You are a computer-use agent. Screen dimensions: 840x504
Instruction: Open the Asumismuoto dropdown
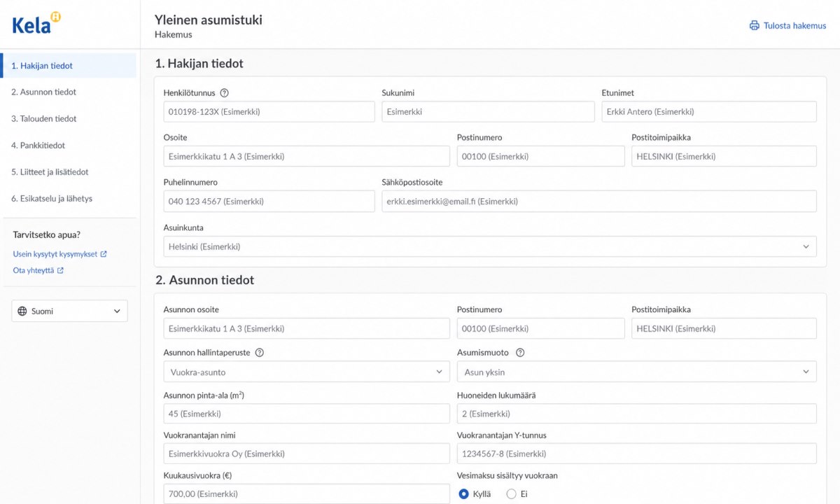[x=637, y=372]
